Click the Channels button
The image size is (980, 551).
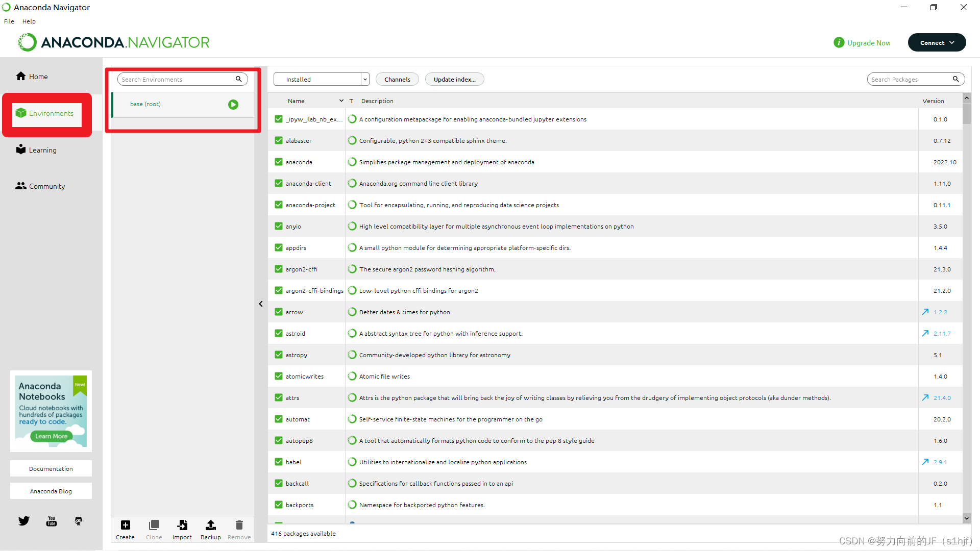click(397, 80)
